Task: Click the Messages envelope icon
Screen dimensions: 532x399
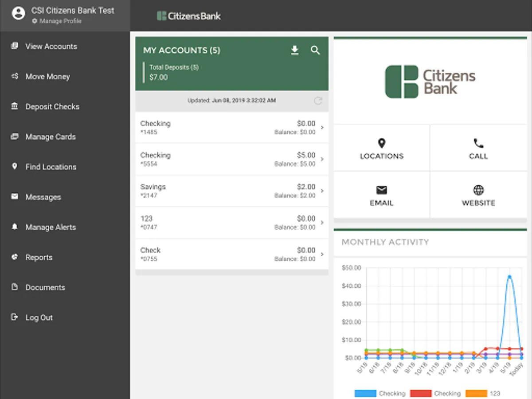Action: pyautogui.click(x=15, y=196)
